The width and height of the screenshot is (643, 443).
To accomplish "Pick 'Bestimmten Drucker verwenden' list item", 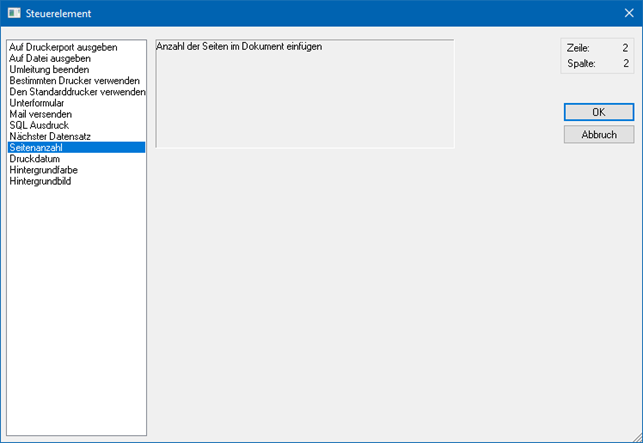I will [x=75, y=80].
